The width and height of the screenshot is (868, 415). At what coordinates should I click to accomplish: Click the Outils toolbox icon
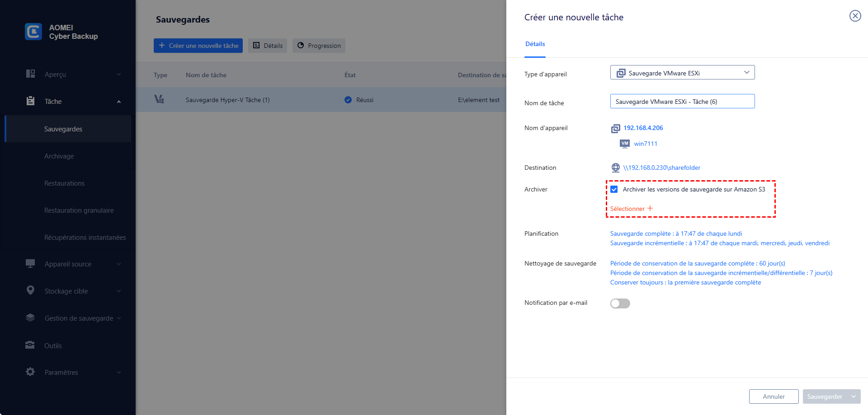(x=30, y=345)
